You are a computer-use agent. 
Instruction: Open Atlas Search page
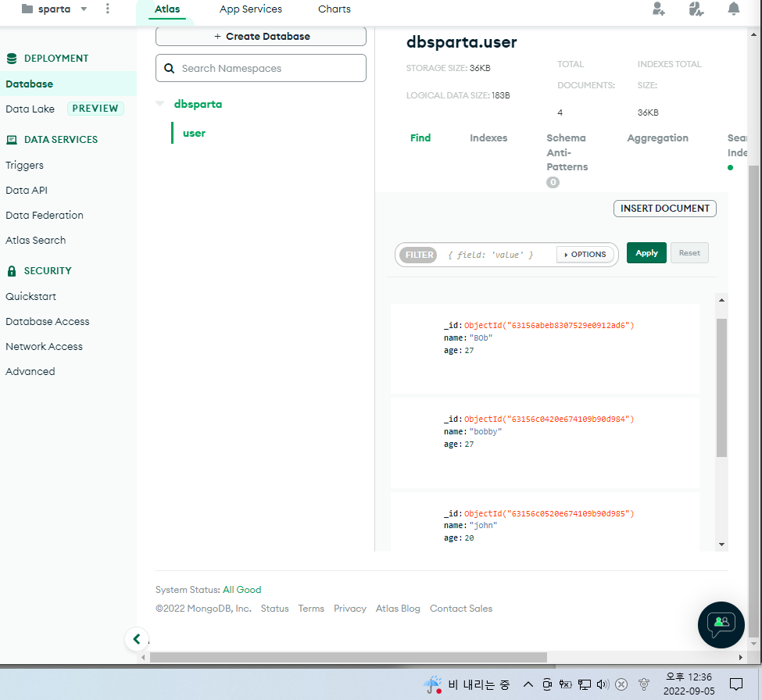[x=35, y=241]
